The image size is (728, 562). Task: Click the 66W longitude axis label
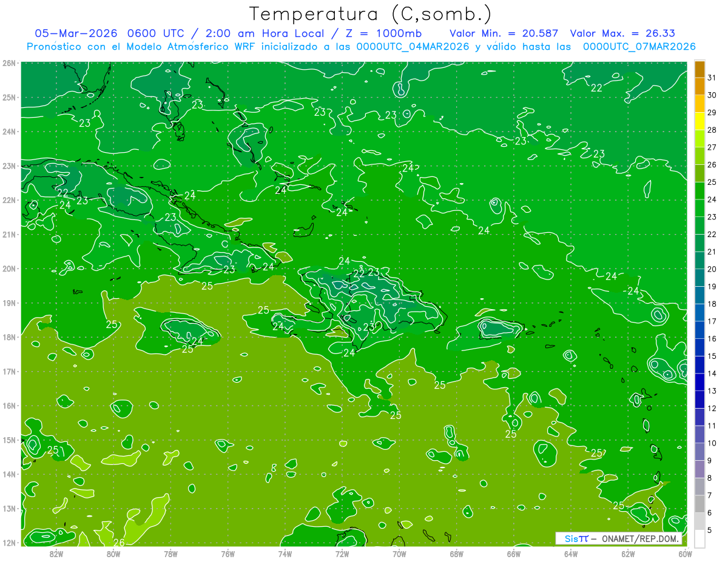(514, 554)
